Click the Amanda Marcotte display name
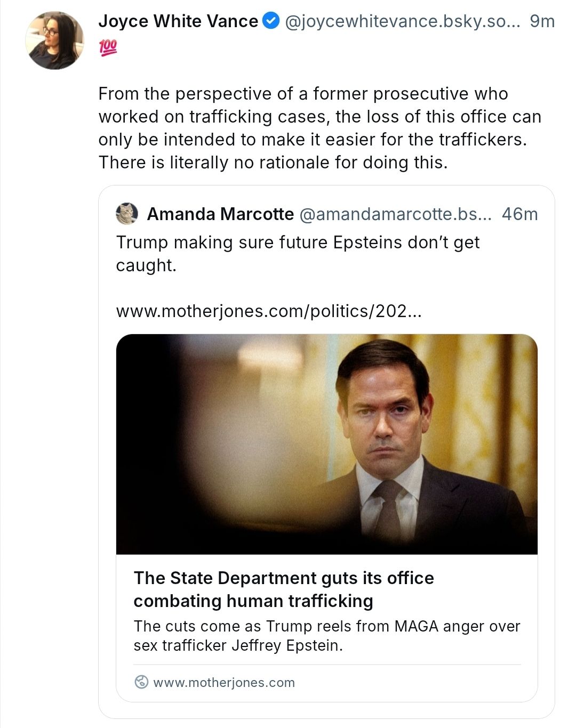 pos(220,214)
